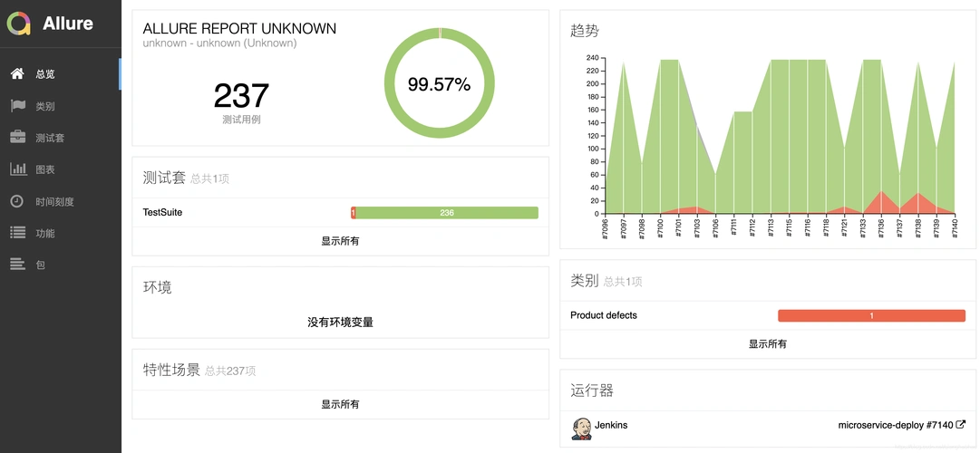
Task: Click build #7106 on the trend axis
Action: coord(715,228)
